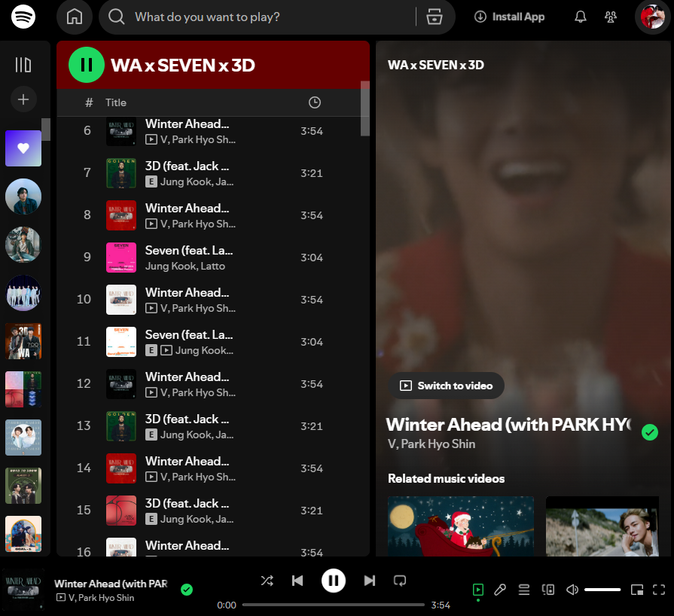Create a new playlist with plus button
Viewport: 674px width, 616px height.
pyautogui.click(x=23, y=99)
